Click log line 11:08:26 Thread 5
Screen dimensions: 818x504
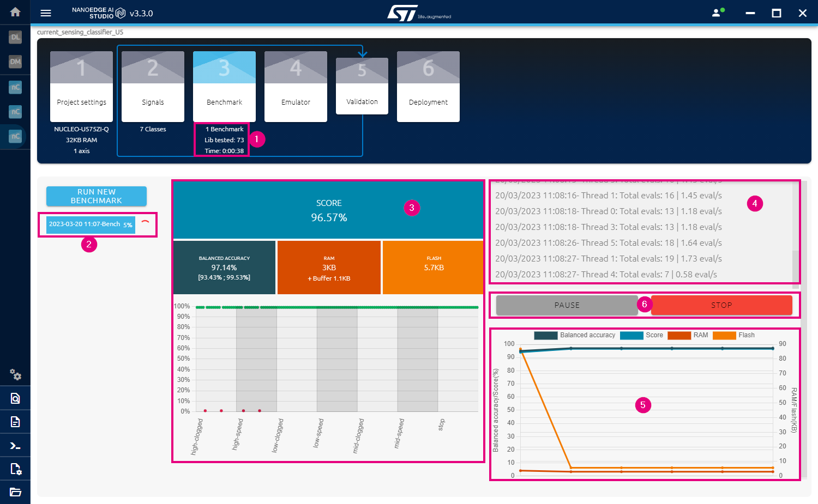coord(609,242)
